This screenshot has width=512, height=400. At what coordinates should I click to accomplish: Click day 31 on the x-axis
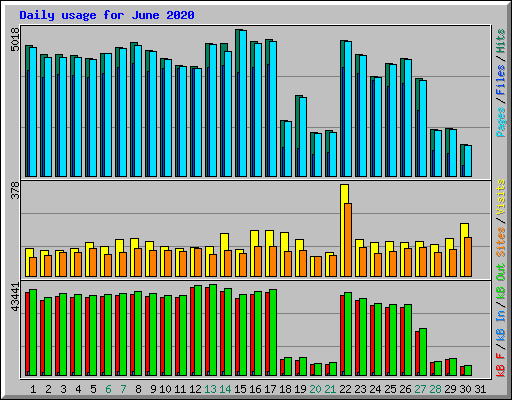pos(480,389)
